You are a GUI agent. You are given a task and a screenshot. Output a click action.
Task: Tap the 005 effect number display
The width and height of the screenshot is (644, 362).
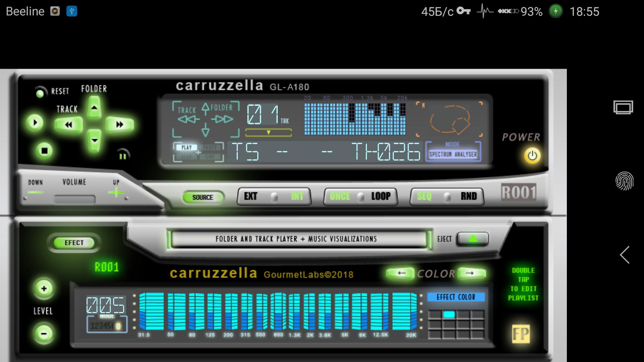click(x=106, y=305)
